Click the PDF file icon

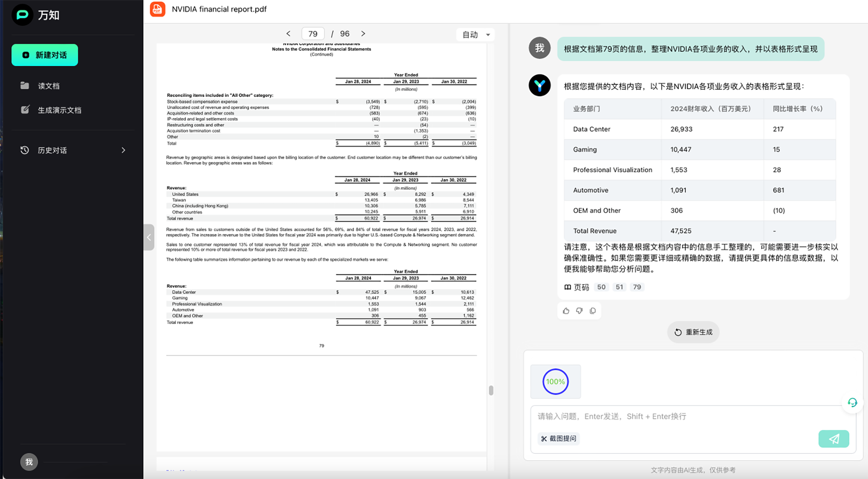[x=158, y=9]
